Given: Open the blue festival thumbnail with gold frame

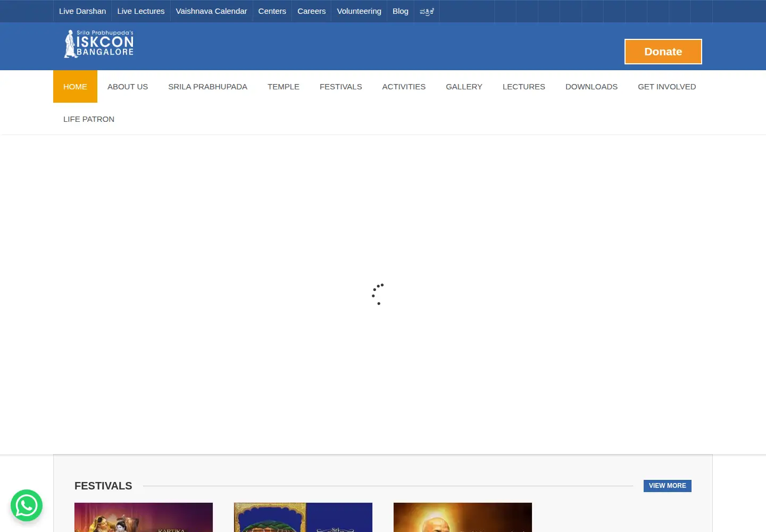Looking at the screenshot, I should pyautogui.click(x=303, y=517).
